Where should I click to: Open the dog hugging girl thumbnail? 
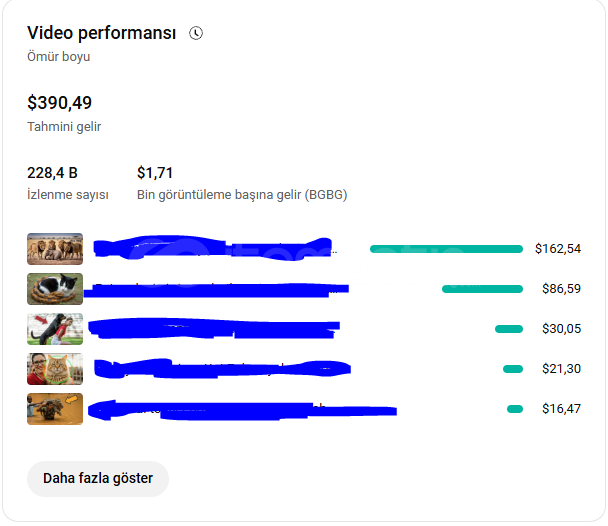pos(55,329)
